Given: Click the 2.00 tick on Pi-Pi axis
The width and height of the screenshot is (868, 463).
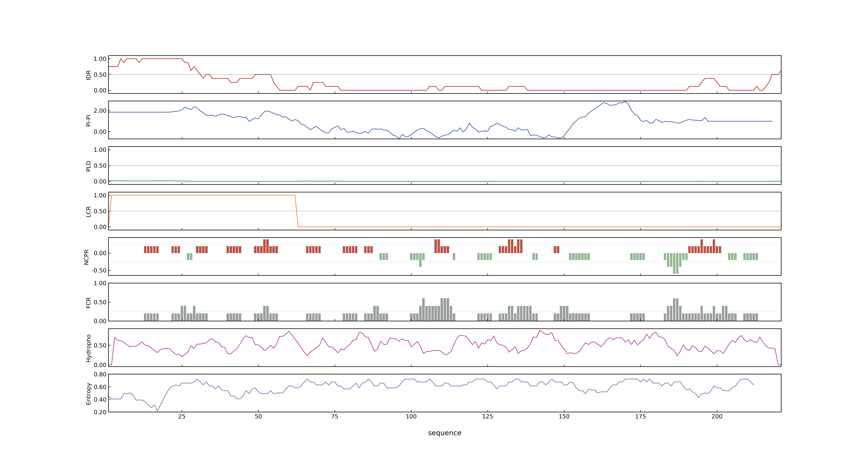Looking at the screenshot, I should 100,111.
